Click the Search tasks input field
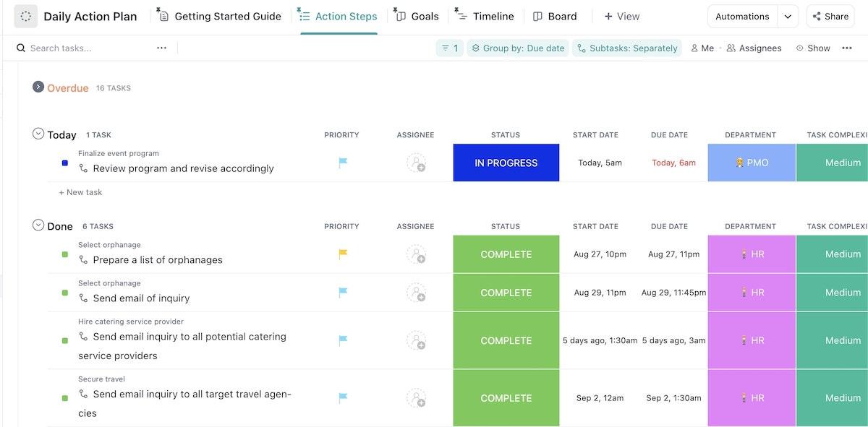This screenshot has height=427, width=868. 87,48
